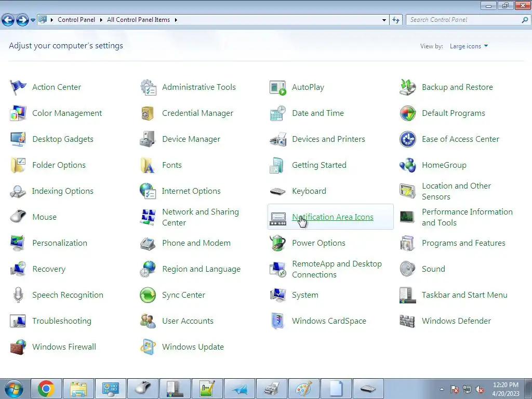
Task: Open the Programs and Features link
Action: [x=463, y=243]
